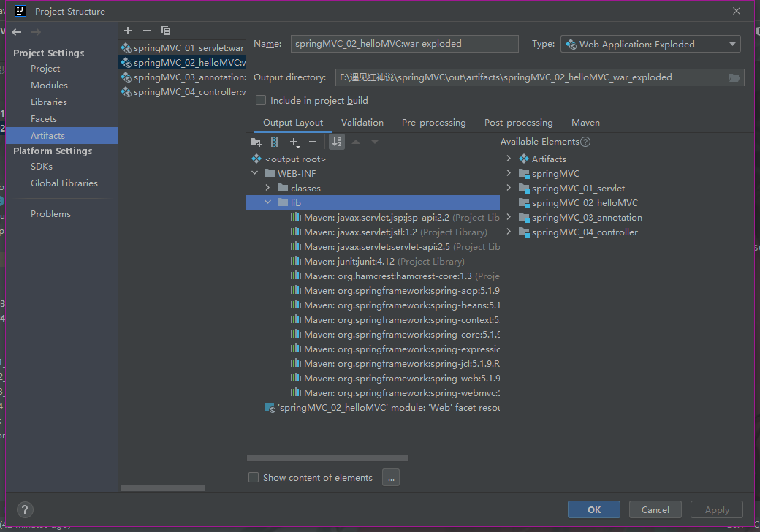This screenshot has height=532, width=760.
Task: Remove selected artifact with minus icon
Action: tap(146, 31)
